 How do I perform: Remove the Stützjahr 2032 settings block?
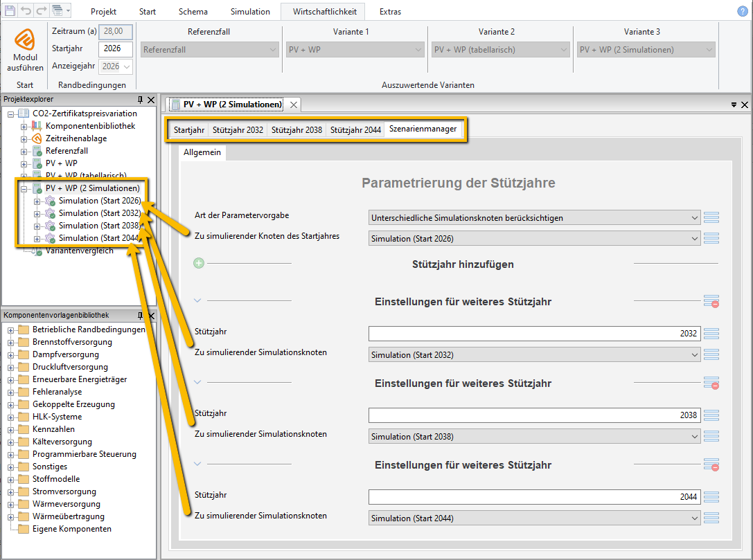[711, 301]
